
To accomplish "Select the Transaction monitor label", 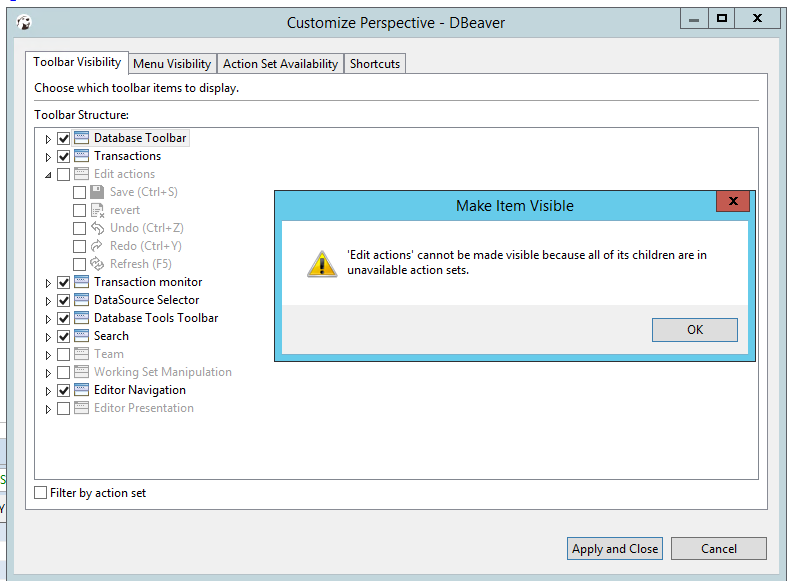I will coord(148,282).
